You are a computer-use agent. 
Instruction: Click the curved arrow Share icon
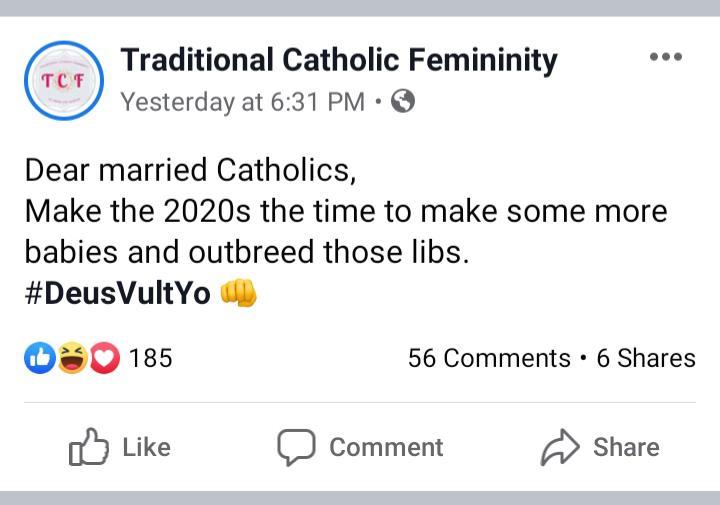(560, 448)
